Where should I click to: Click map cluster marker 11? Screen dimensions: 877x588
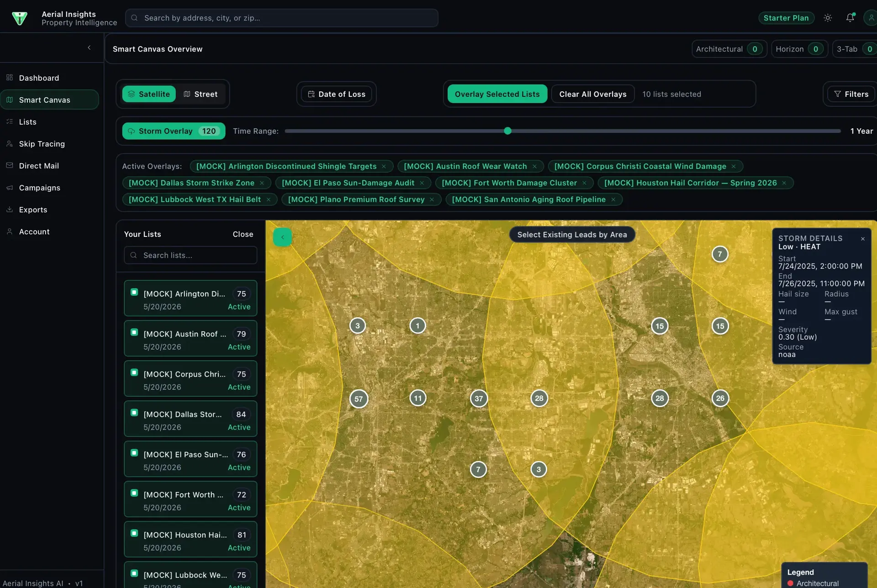[x=418, y=398]
